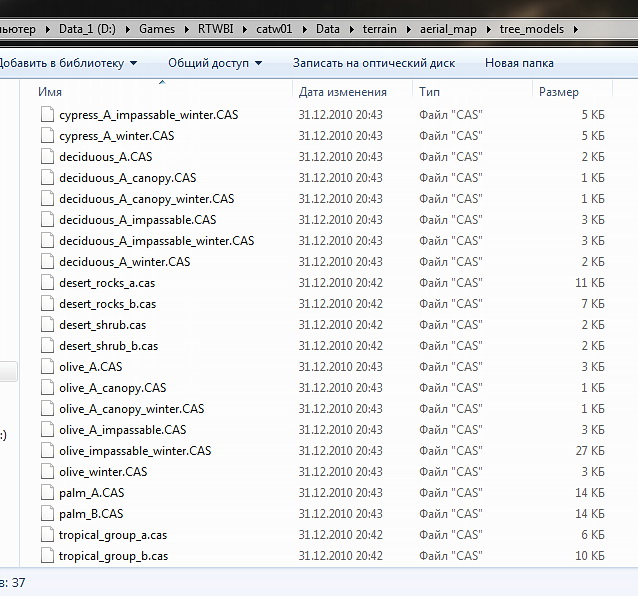638x596 pixels.
Task: Click the tropical_group_b.cas file icon
Action: coord(47,556)
